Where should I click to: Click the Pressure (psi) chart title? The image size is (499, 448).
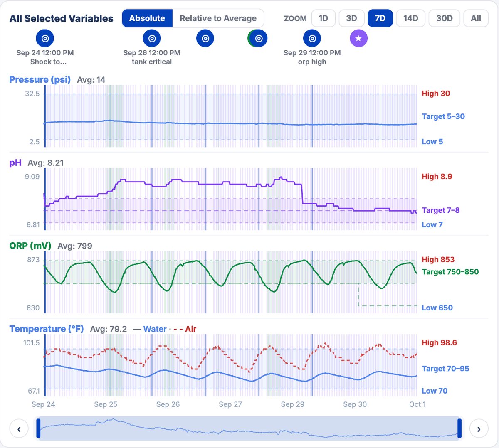40,79
